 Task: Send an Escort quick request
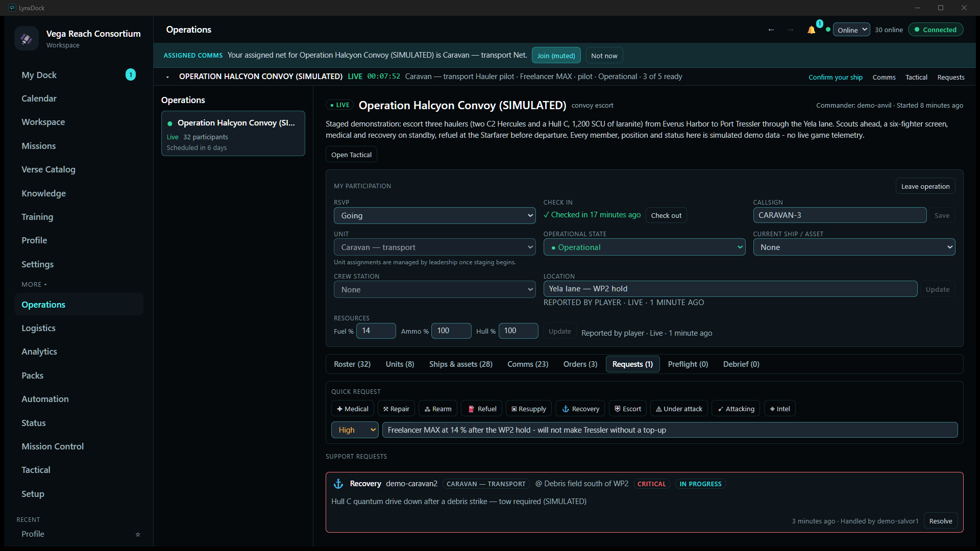(x=628, y=409)
